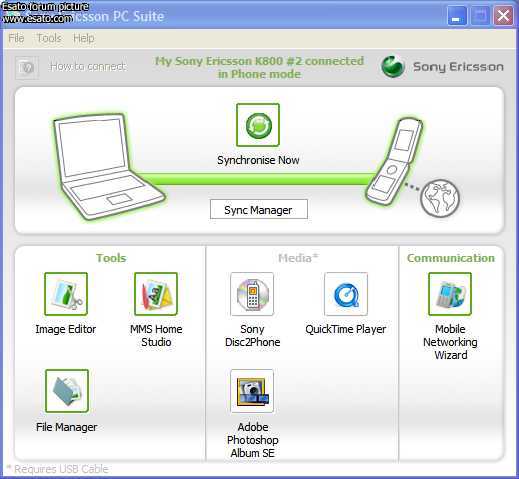The image size is (519, 479).
Task: Open the File Manager tool
Action: point(67,391)
